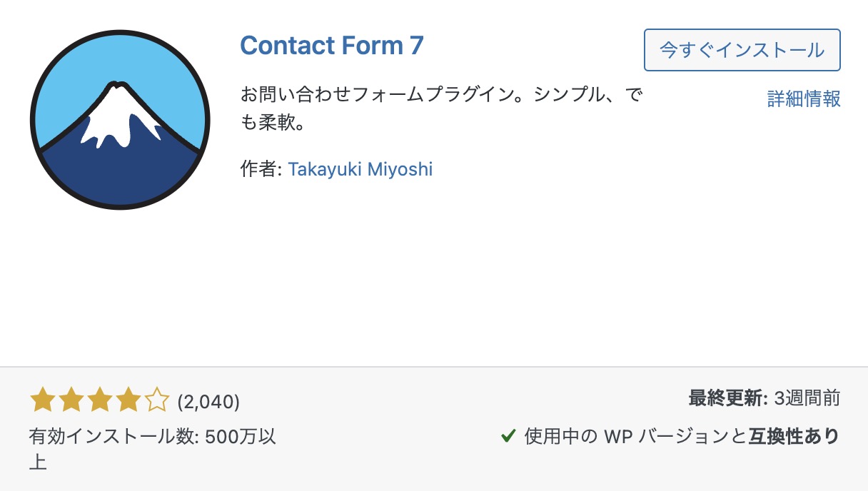Open the 詳細情報 details link
The width and height of the screenshot is (868, 491).
[804, 99]
